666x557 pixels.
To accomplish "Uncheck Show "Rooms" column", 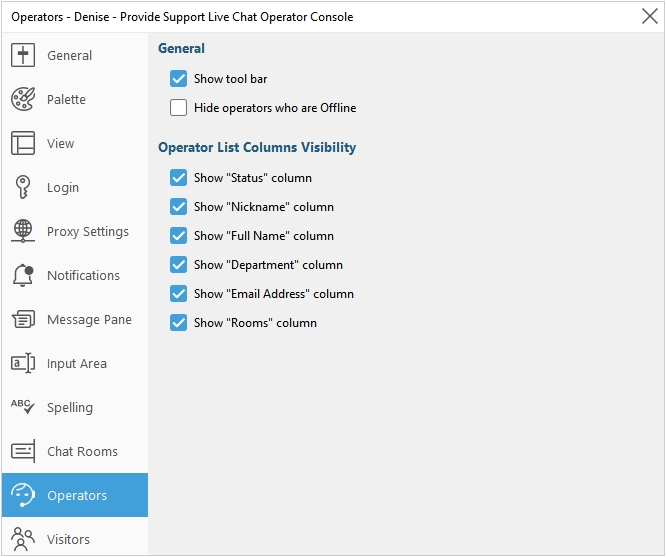I will [x=179, y=323].
